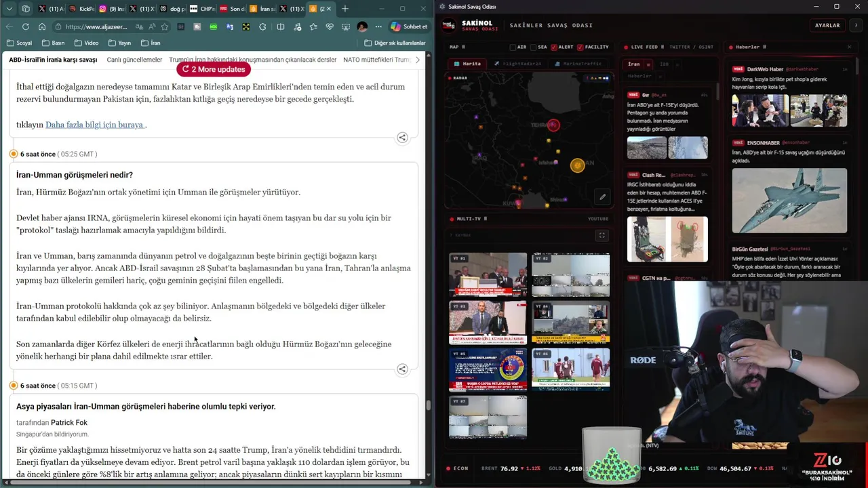This screenshot has height=488, width=868.
Task: Open split screen view icon
Action: coord(280,26)
